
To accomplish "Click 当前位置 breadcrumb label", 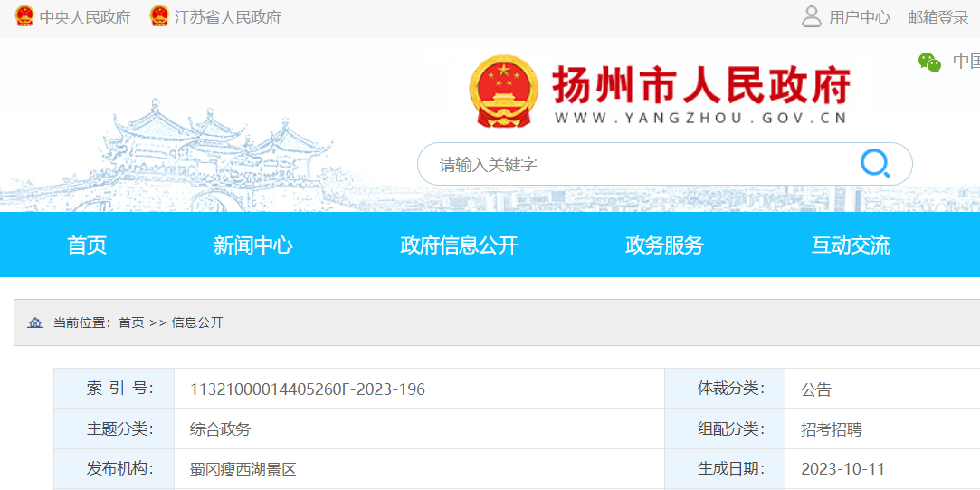I will coord(81,323).
